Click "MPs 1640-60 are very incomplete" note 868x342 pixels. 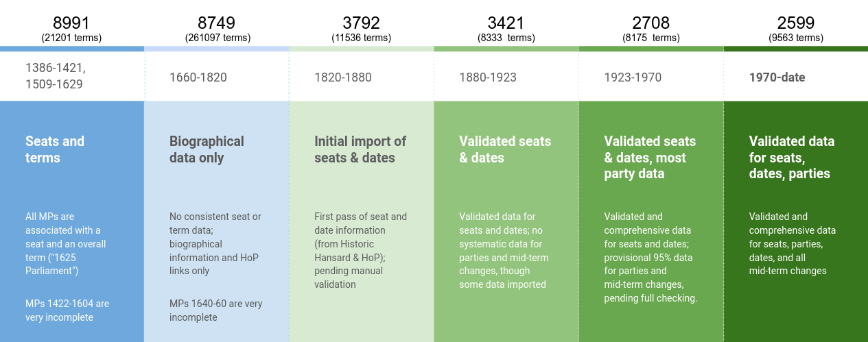pyautogui.click(x=215, y=310)
